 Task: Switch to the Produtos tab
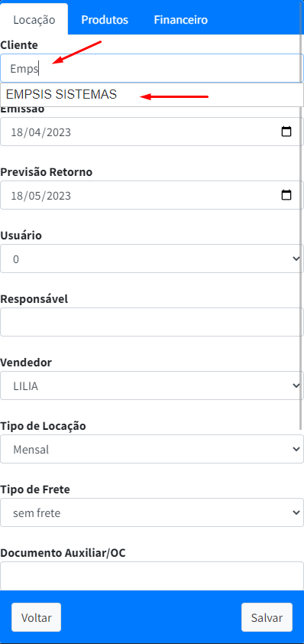(105, 20)
